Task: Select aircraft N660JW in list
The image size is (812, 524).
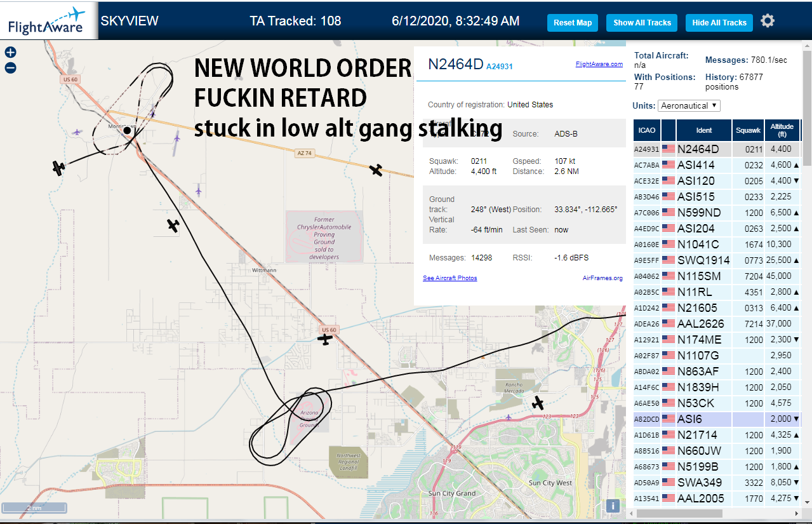Action: (717, 451)
